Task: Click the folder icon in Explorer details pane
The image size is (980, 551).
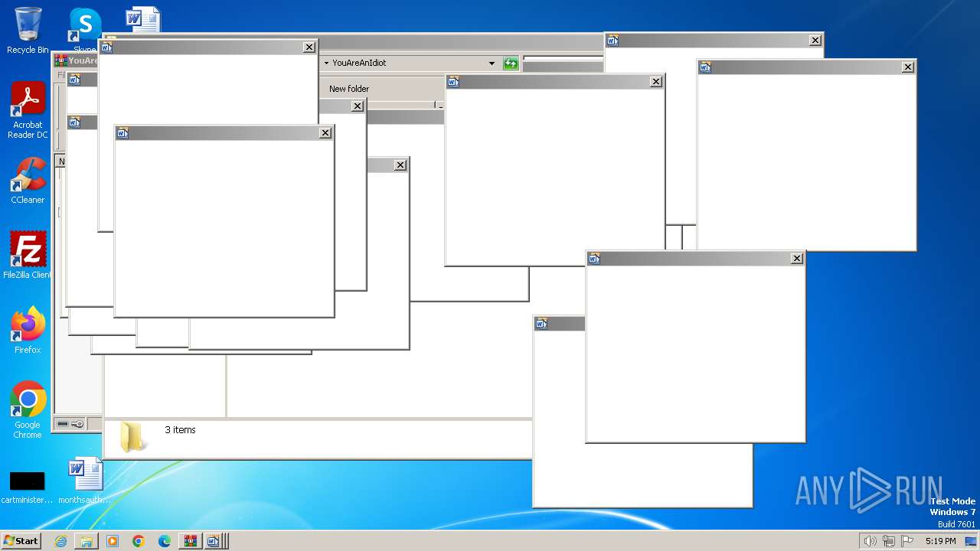Action: (x=132, y=436)
